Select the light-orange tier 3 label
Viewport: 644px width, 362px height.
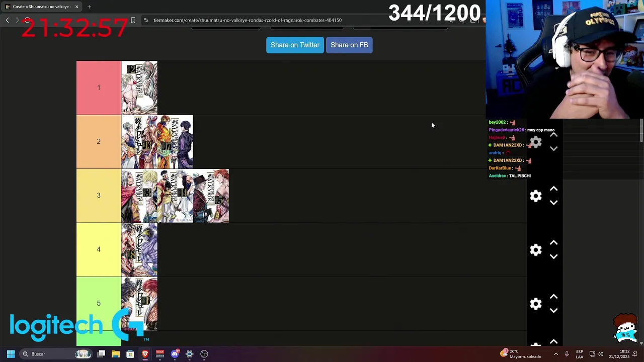(99, 196)
